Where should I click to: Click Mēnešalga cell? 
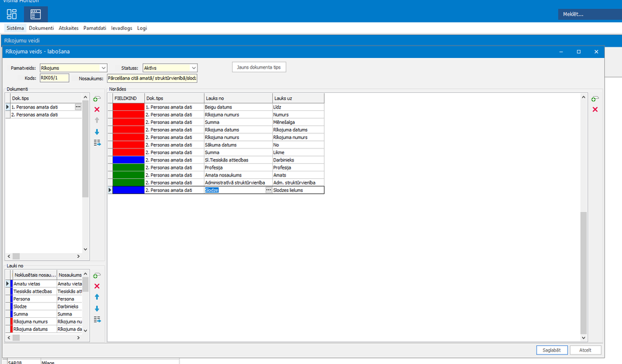(299, 122)
